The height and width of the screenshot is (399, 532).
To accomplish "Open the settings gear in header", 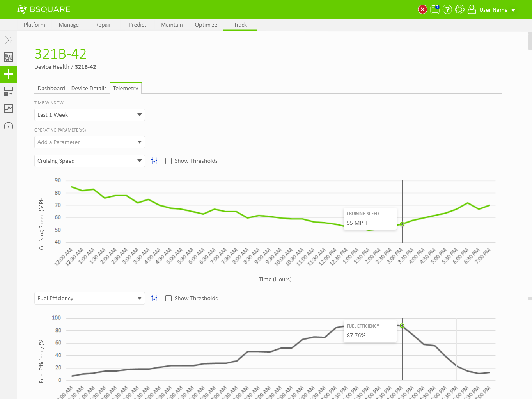I will 460,9.
